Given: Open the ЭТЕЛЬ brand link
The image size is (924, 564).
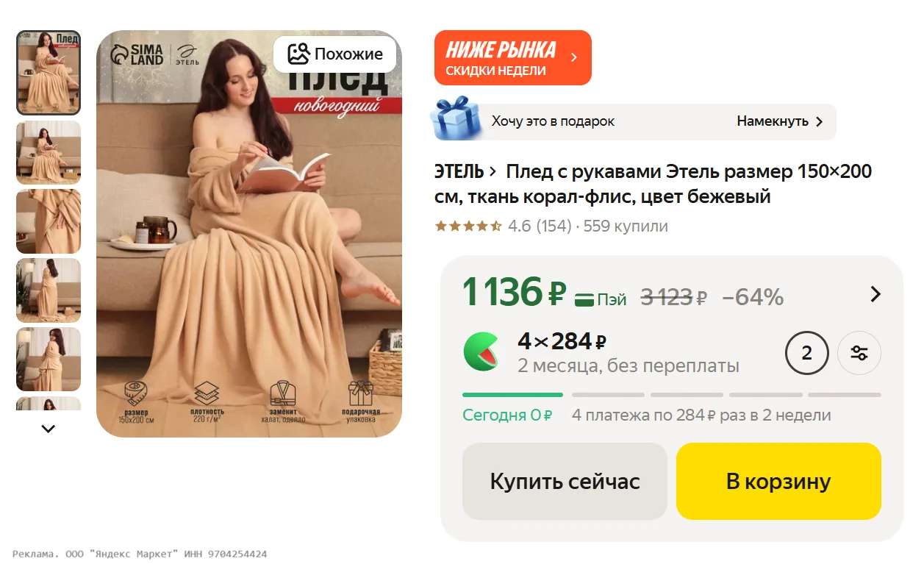Looking at the screenshot, I should [x=459, y=172].
